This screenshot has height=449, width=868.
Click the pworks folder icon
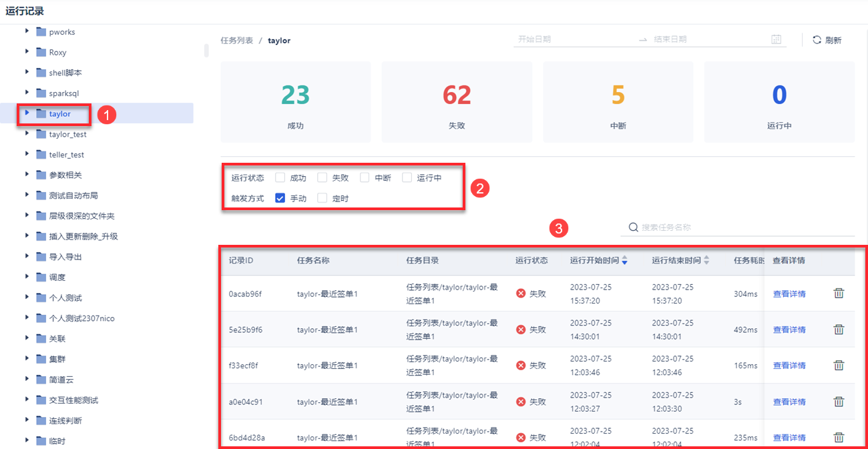[41, 32]
